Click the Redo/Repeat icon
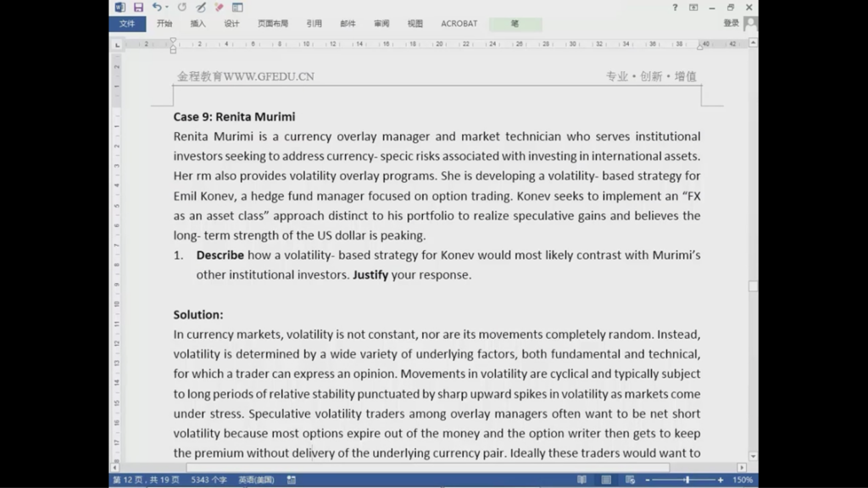 pyautogui.click(x=182, y=7)
